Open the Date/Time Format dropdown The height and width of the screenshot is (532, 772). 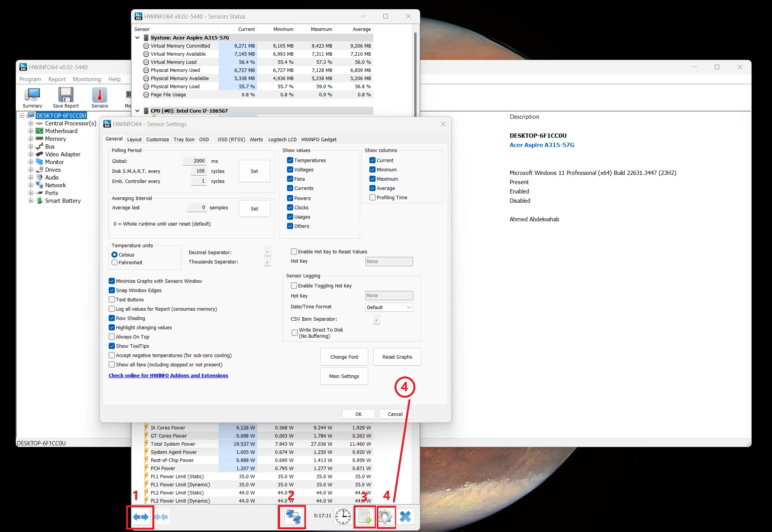(389, 307)
